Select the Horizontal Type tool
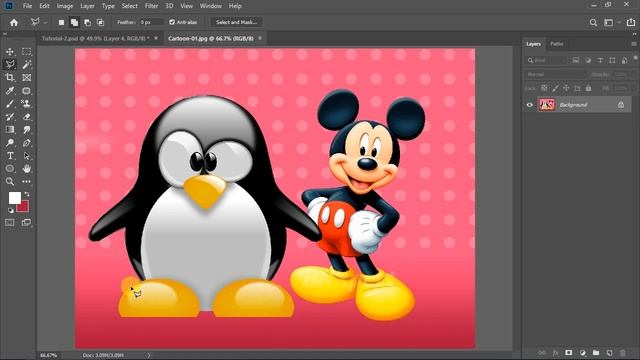The width and height of the screenshot is (640, 360). tap(10, 156)
